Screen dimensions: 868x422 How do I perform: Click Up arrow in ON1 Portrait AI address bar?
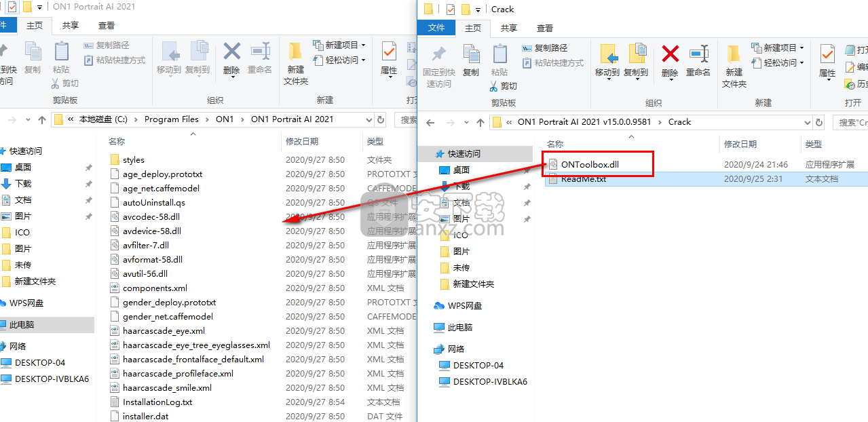pyautogui.click(x=42, y=119)
